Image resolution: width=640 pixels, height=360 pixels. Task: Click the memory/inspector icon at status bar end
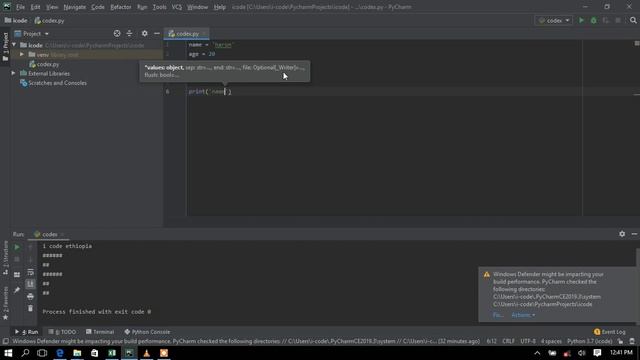[x=632, y=341]
